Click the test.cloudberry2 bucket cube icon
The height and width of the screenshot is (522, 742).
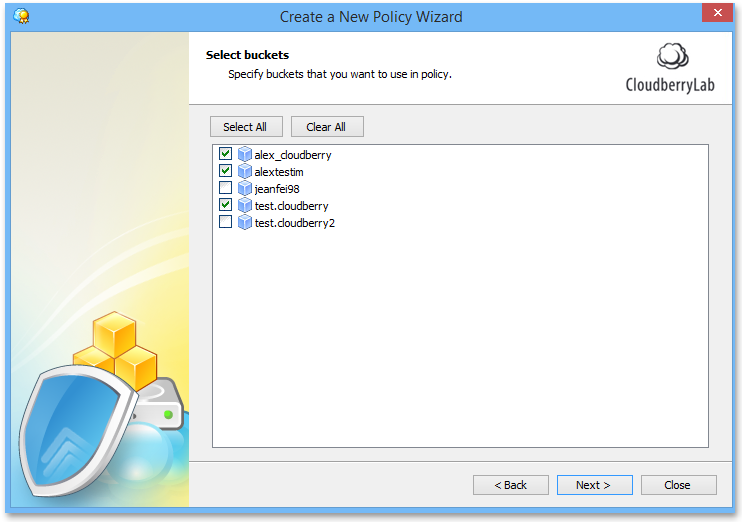[244, 222]
